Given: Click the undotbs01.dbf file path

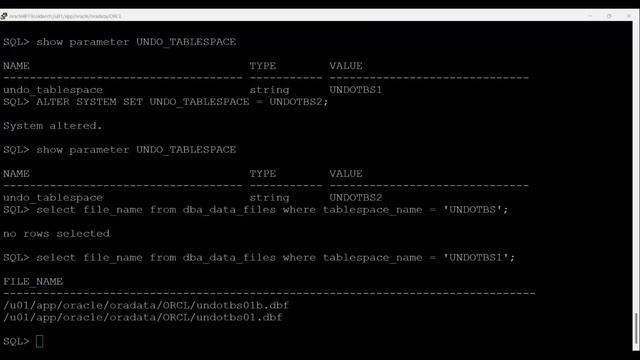Looking at the screenshot, I should 142,317.
